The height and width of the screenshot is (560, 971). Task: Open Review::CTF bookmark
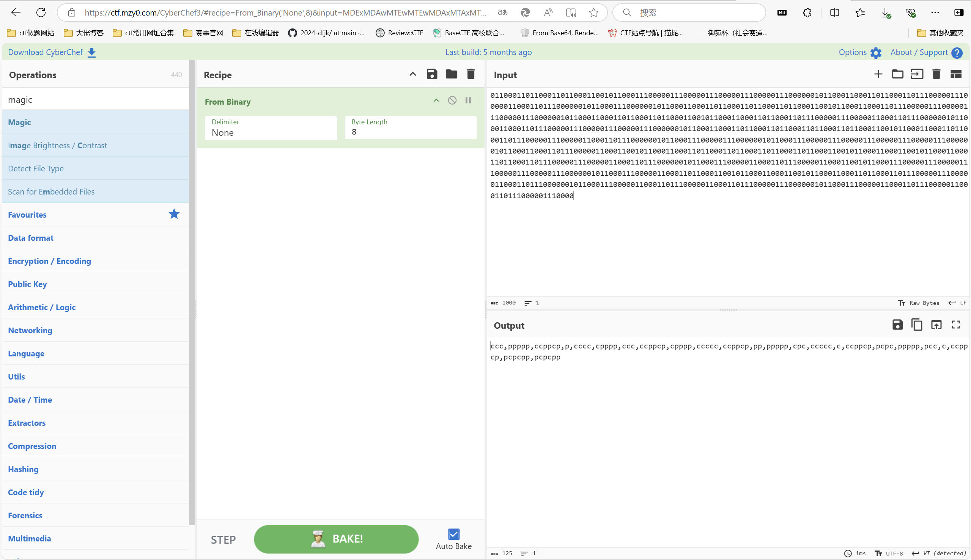399,33
